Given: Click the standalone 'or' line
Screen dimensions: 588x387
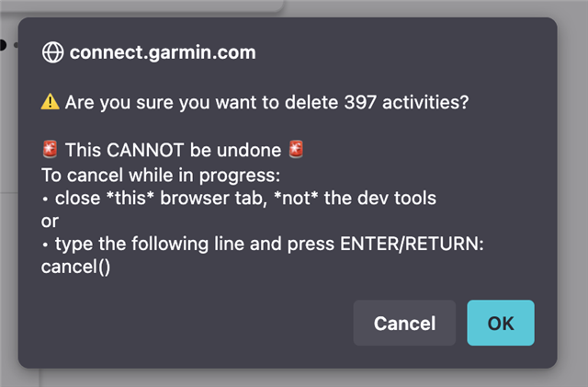Looking at the screenshot, I should (50, 222).
